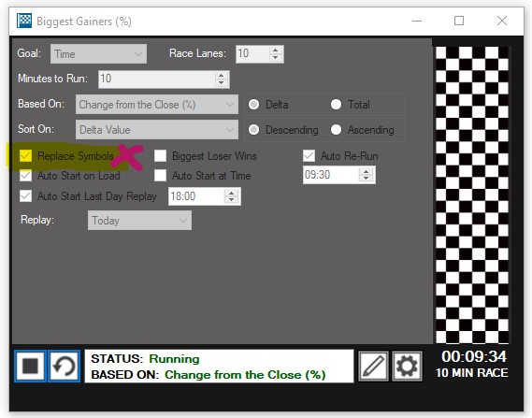Open the Sort On Delta Value dropdown

(x=157, y=130)
